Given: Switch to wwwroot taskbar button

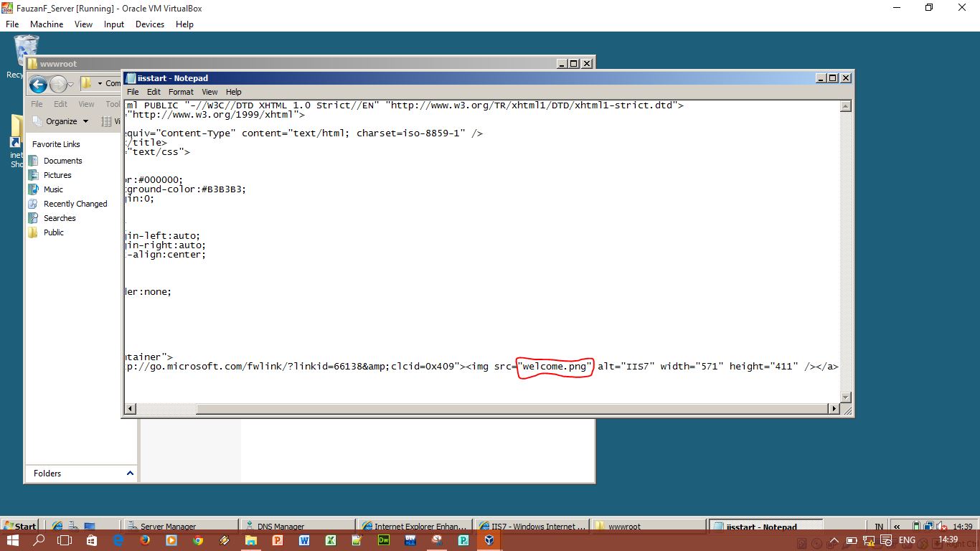Looking at the screenshot, I should [x=649, y=526].
